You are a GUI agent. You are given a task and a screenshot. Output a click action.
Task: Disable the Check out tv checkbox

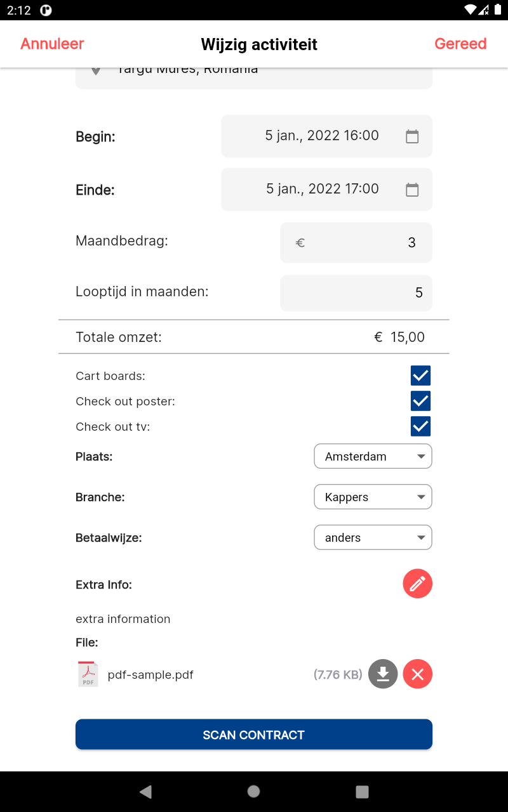tap(420, 426)
